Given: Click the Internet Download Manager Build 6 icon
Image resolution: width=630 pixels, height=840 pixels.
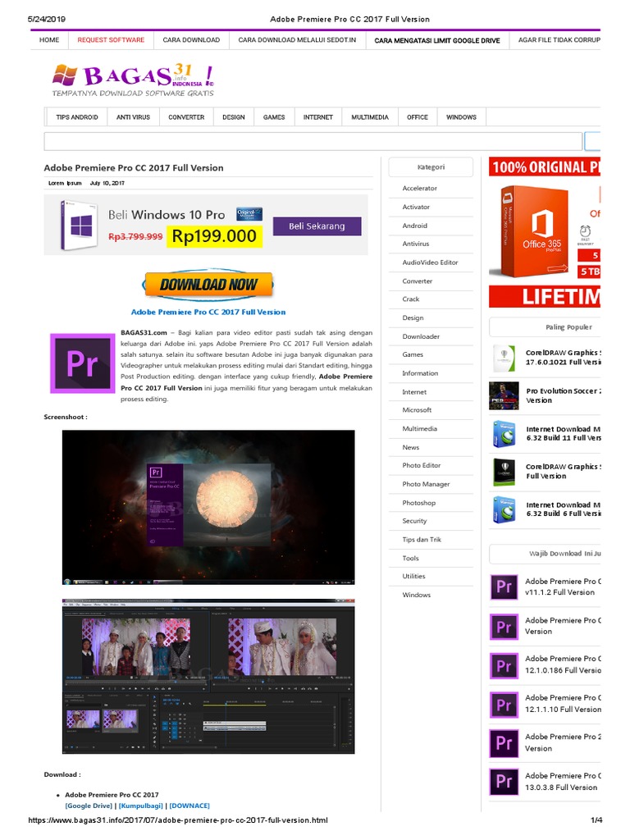Looking at the screenshot, I should (x=503, y=509).
